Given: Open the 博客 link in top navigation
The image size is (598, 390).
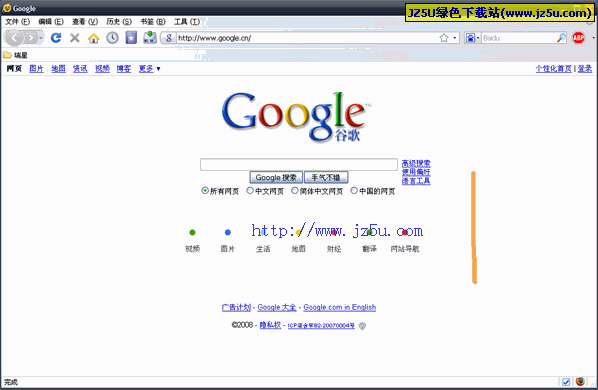Looking at the screenshot, I should (x=124, y=69).
